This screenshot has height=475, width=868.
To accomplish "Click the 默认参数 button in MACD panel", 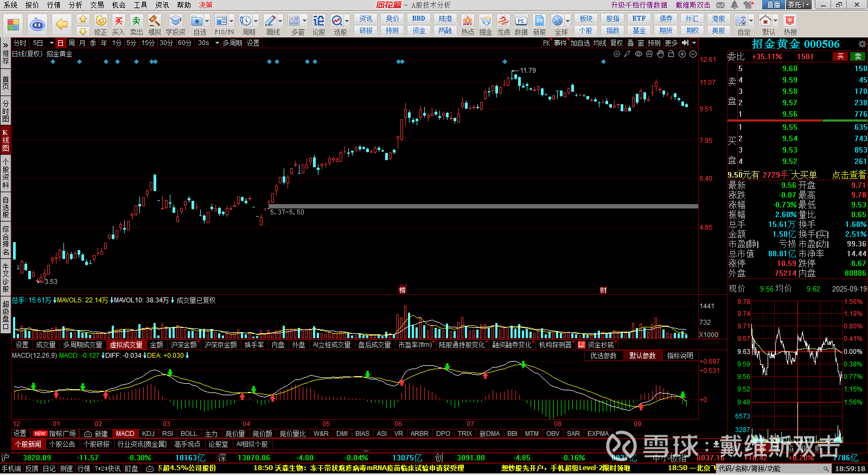I will [642, 356].
